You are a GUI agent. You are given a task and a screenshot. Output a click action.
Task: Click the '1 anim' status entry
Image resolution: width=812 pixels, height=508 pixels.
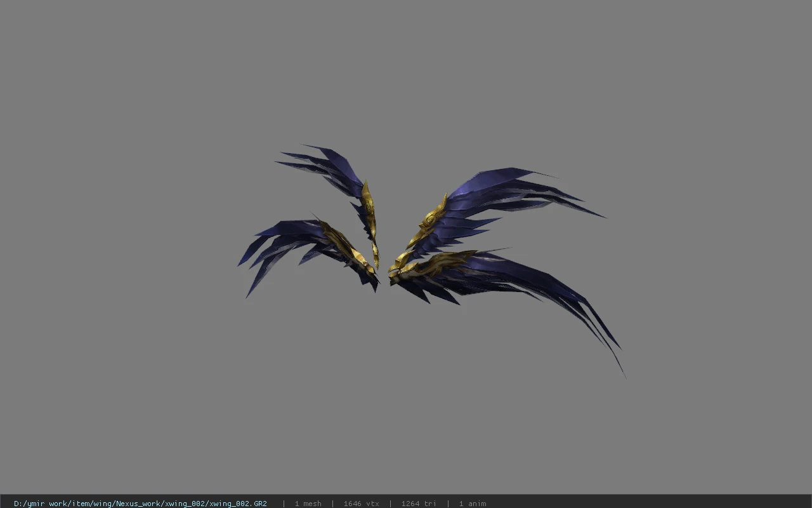(473, 504)
